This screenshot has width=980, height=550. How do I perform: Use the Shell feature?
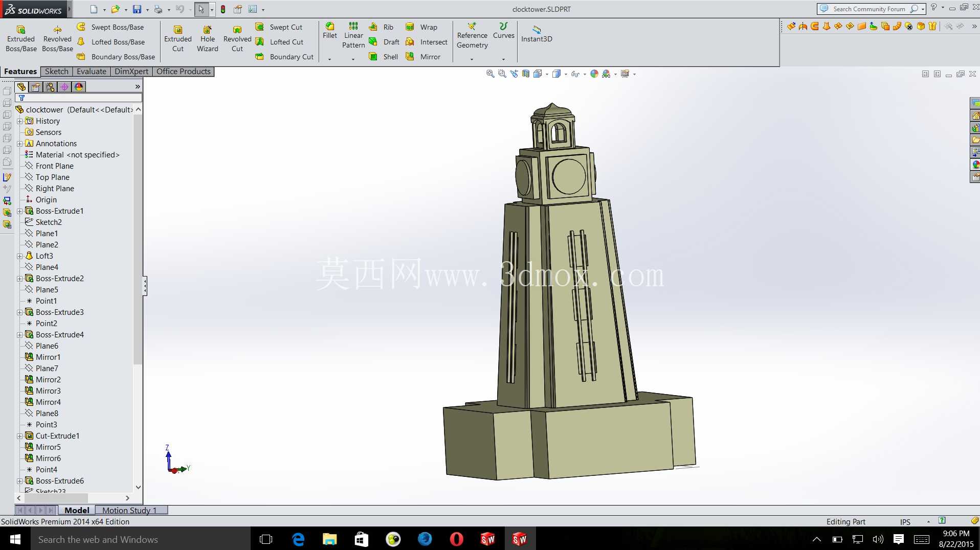click(x=384, y=57)
